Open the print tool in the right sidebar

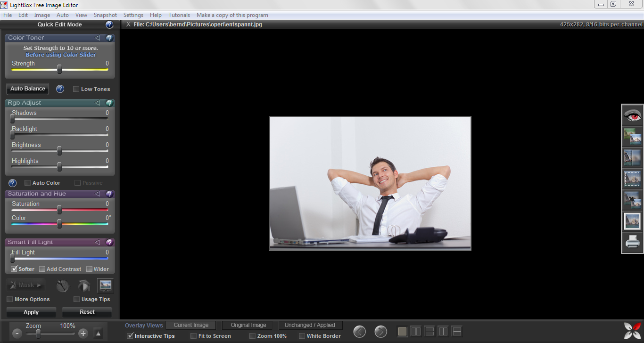coord(632,242)
